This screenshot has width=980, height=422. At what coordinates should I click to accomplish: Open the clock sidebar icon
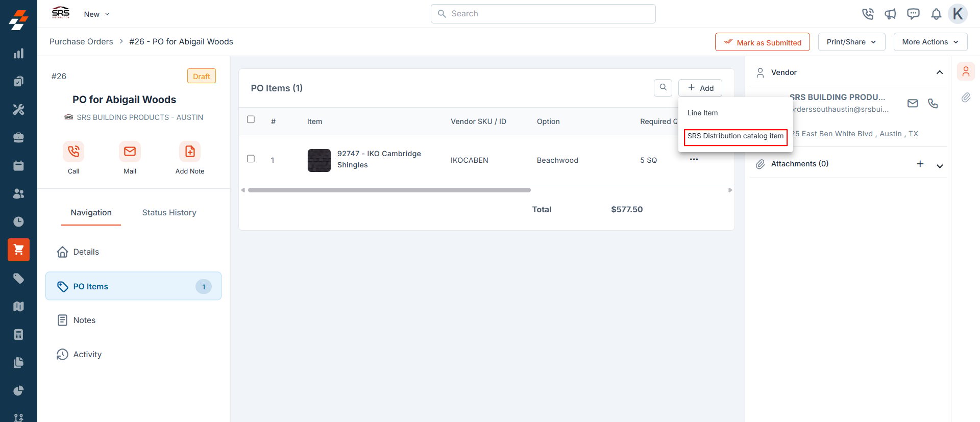click(x=18, y=221)
